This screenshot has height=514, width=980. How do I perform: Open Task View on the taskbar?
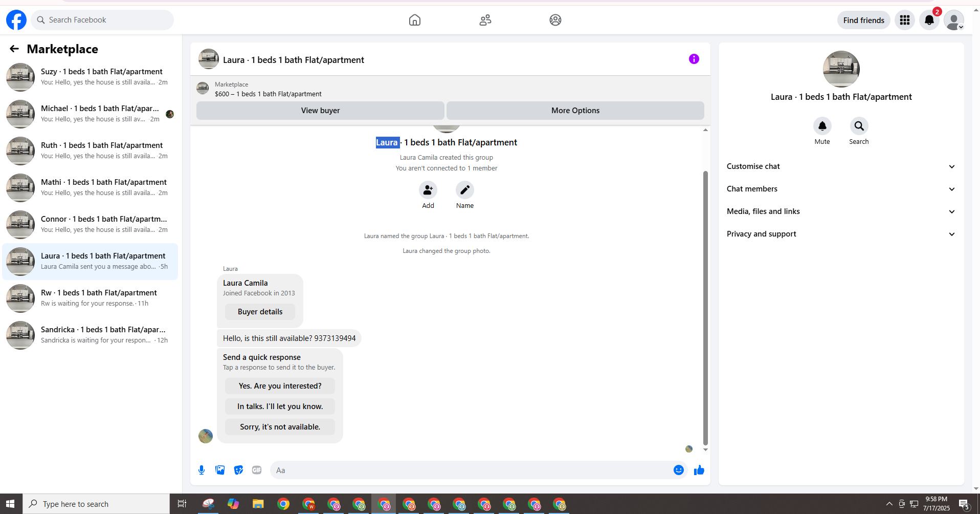(182, 504)
